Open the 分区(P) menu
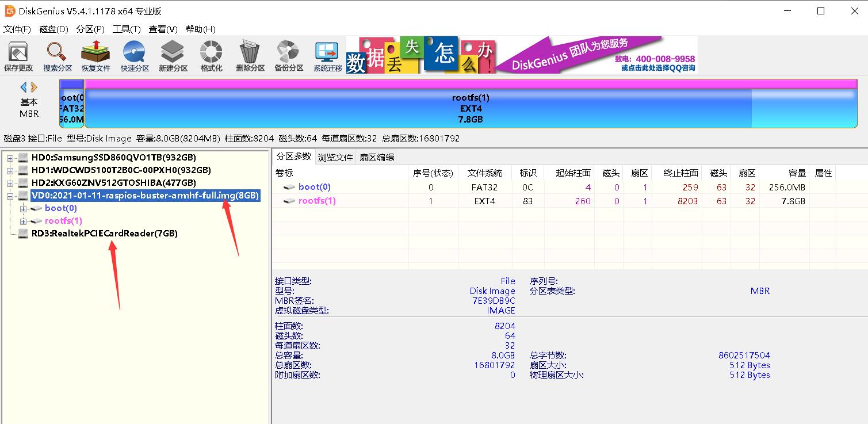The height and width of the screenshot is (424, 868). click(90, 29)
